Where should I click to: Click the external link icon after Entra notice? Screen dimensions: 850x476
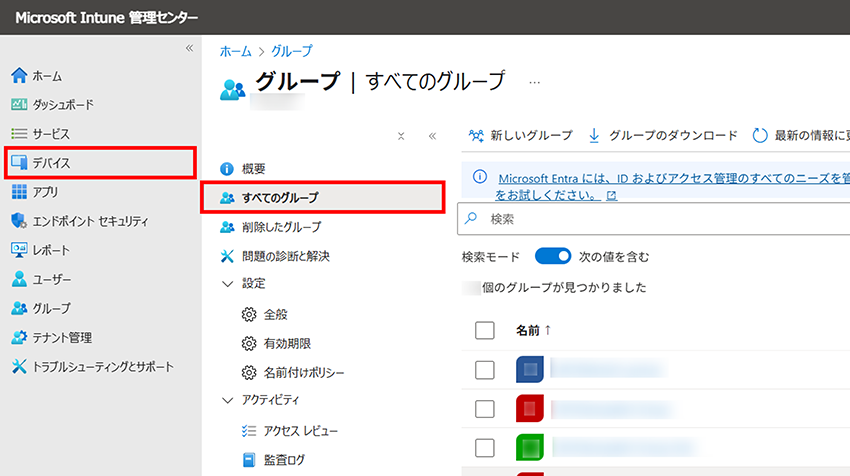[x=611, y=195]
